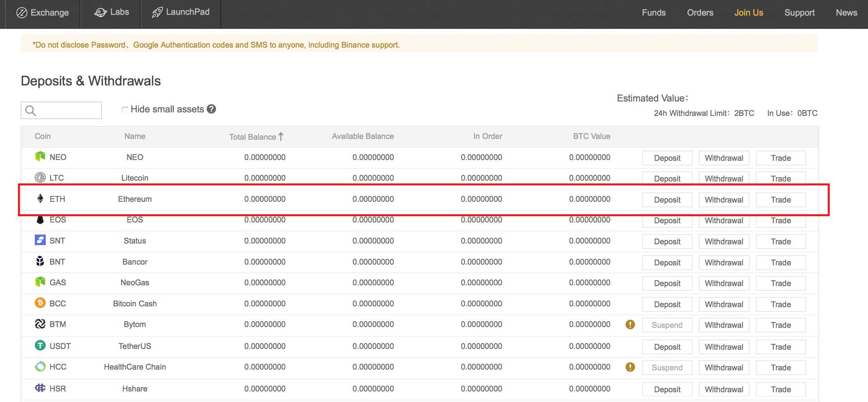The height and width of the screenshot is (402, 868).
Task: Click the Litecoin LTC coin icon
Action: [40, 178]
